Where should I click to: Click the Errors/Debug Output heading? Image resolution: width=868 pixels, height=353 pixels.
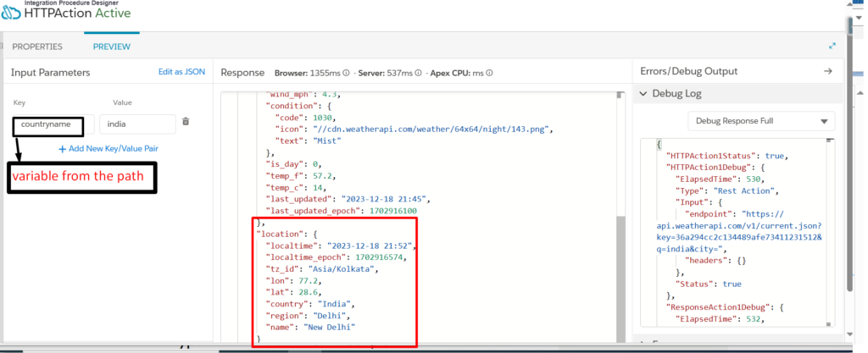pyautogui.click(x=688, y=71)
